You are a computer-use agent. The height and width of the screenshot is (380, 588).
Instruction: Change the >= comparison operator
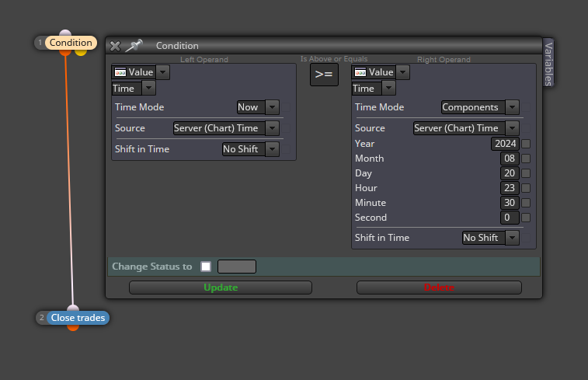(x=324, y=75)
